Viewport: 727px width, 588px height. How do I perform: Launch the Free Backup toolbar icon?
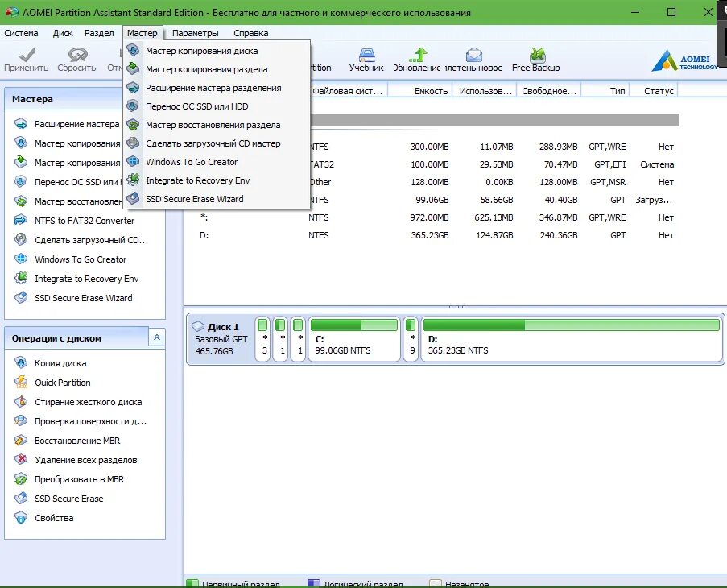tap(537, 55)
